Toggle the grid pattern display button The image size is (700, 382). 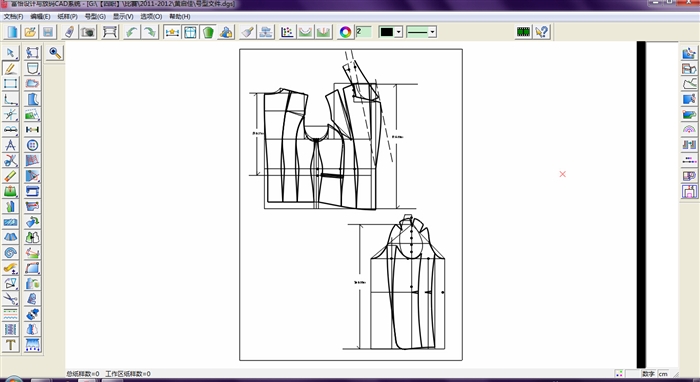tap(191, 32)
